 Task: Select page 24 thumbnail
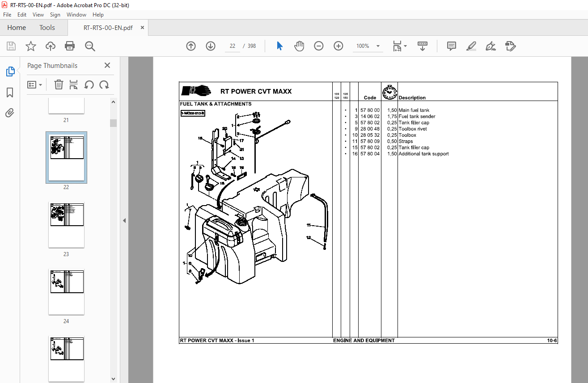click(66, 292)
